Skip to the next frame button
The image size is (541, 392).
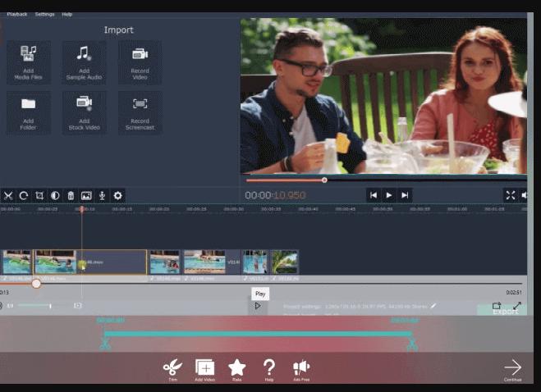click(x=404, y=195)
